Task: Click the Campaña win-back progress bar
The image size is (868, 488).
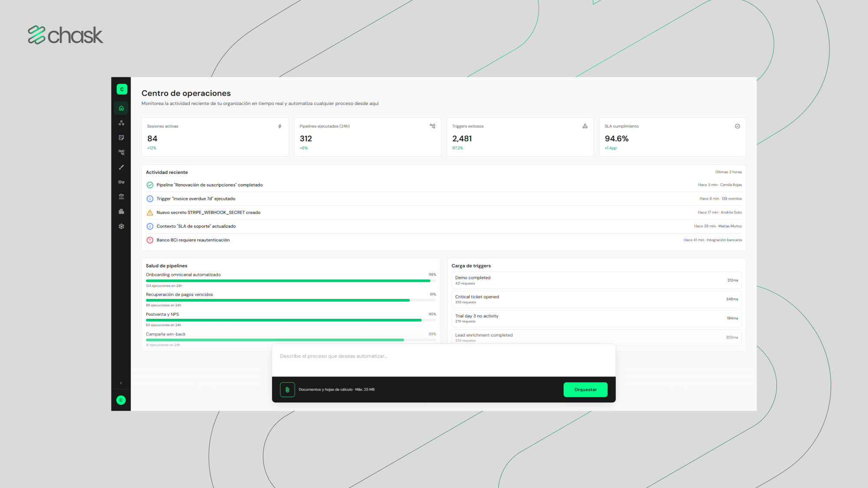Action: (291, 340)
